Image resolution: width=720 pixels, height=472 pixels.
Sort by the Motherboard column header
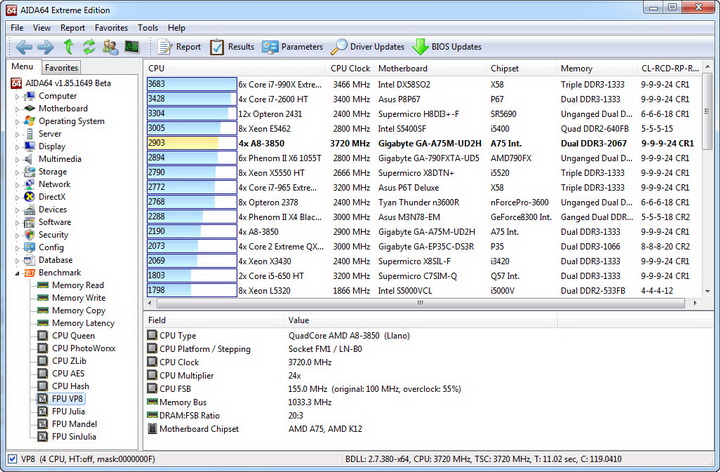[429, 68]
